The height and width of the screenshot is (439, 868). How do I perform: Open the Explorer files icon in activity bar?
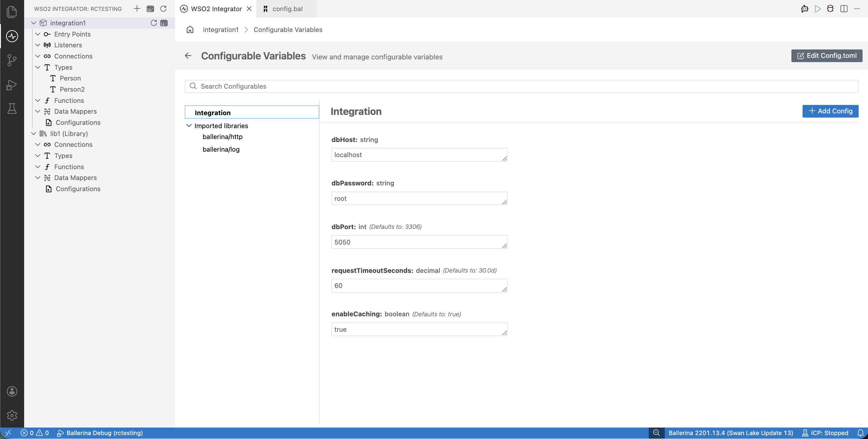pos(12,12)
